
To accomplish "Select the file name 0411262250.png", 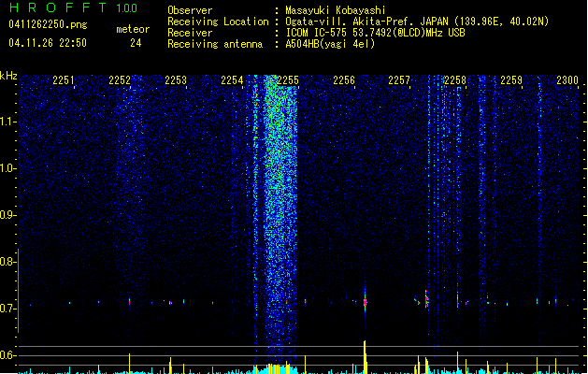I will click(48, 24).
